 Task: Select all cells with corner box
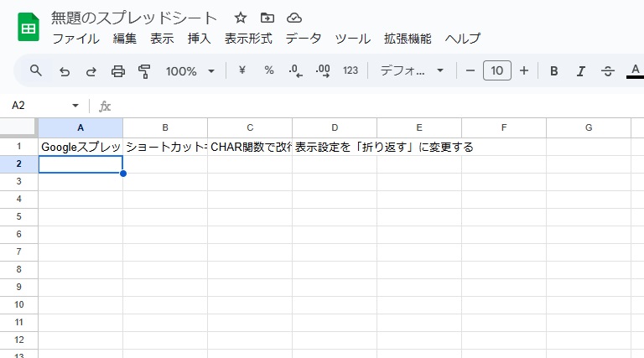19,127
